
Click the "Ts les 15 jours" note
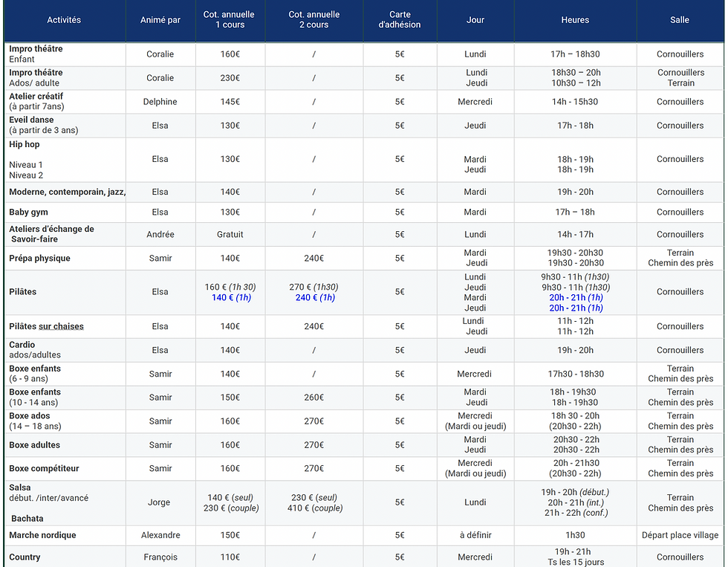[x=576, y=563]
